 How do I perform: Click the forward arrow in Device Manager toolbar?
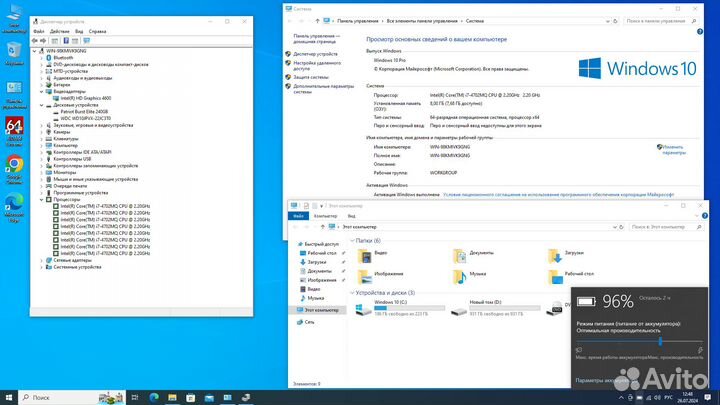43,41
